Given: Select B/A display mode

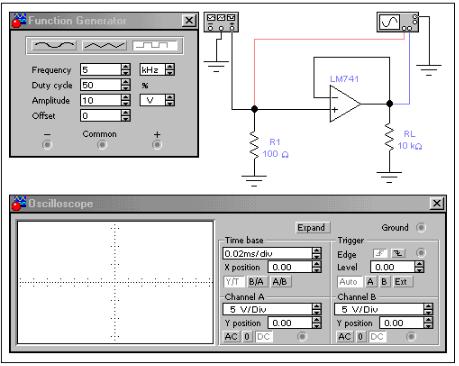Looking at the screenshot, I should pos(256,282).
